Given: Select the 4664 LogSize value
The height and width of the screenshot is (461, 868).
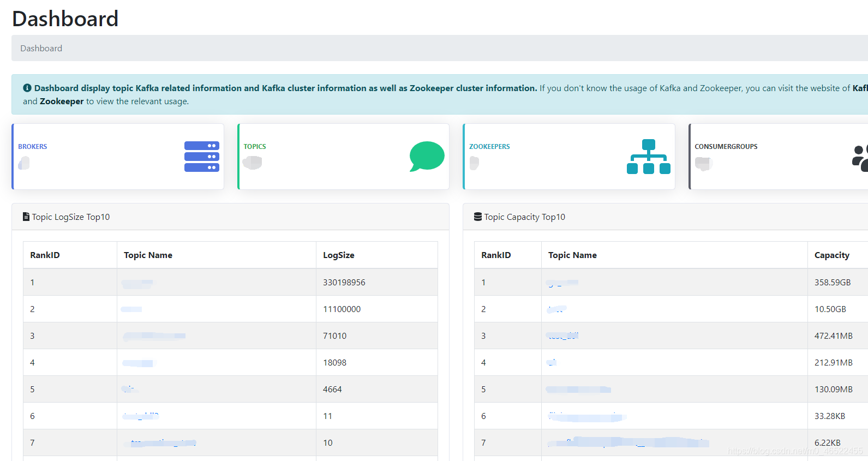Looking at the screenshot, I should pyautogui.click(x=332, y=390).
